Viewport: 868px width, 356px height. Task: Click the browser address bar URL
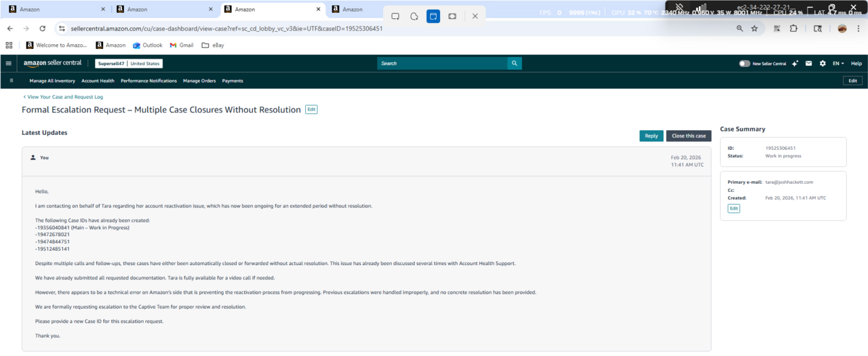point(226,28)
